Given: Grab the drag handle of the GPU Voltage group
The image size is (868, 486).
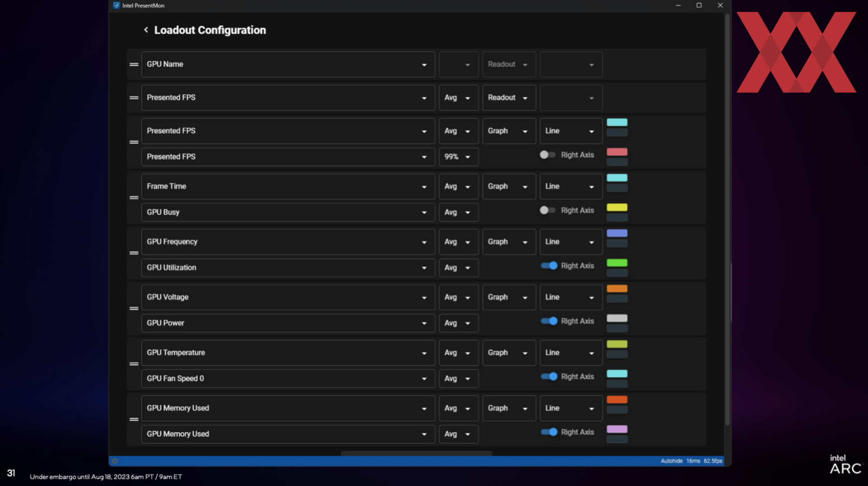Looking at the screenshot, I should 134,308.
